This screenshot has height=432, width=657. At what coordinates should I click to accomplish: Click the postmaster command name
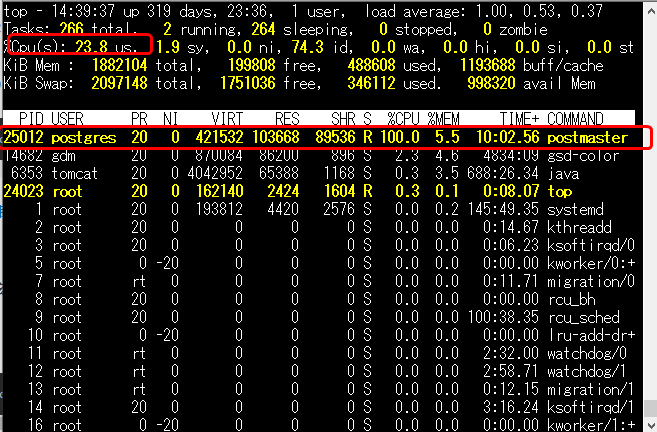[x=587, y=137]
